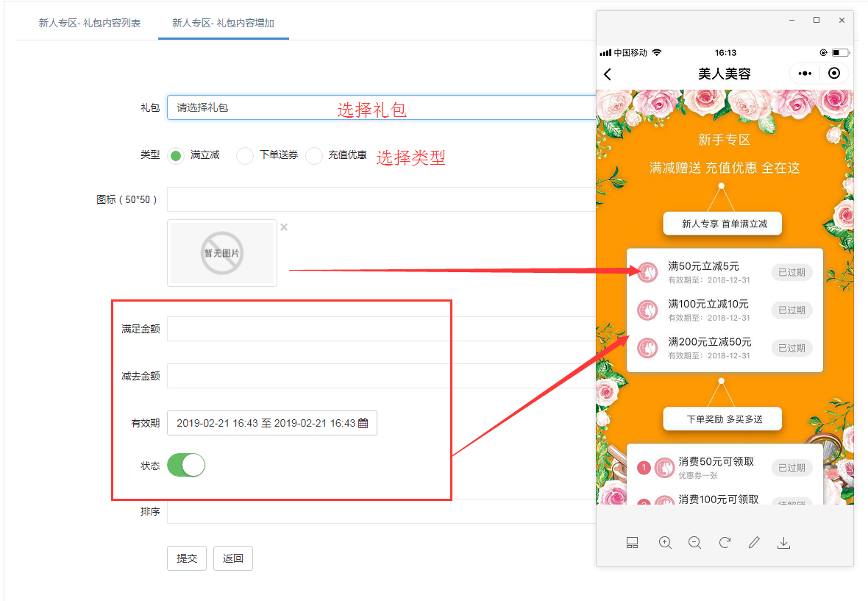Click 已过期 button for 满200元立减50元

click(791, 348)
